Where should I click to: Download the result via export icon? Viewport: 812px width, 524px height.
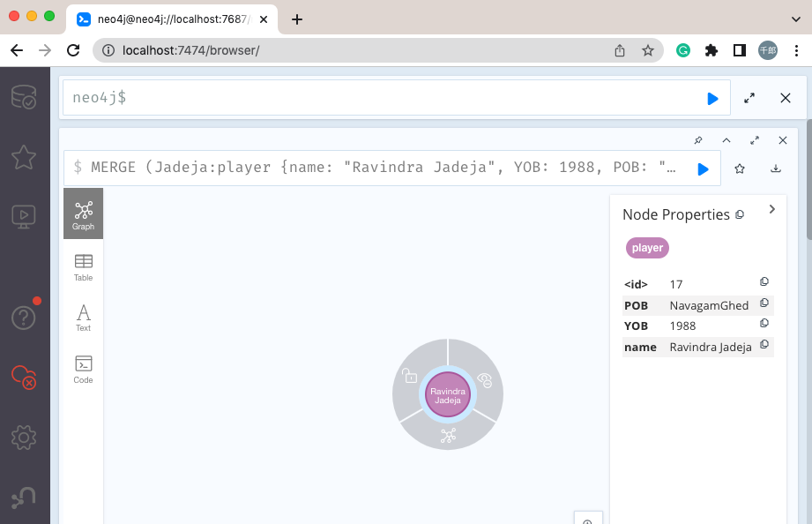(x=776, y=168)
